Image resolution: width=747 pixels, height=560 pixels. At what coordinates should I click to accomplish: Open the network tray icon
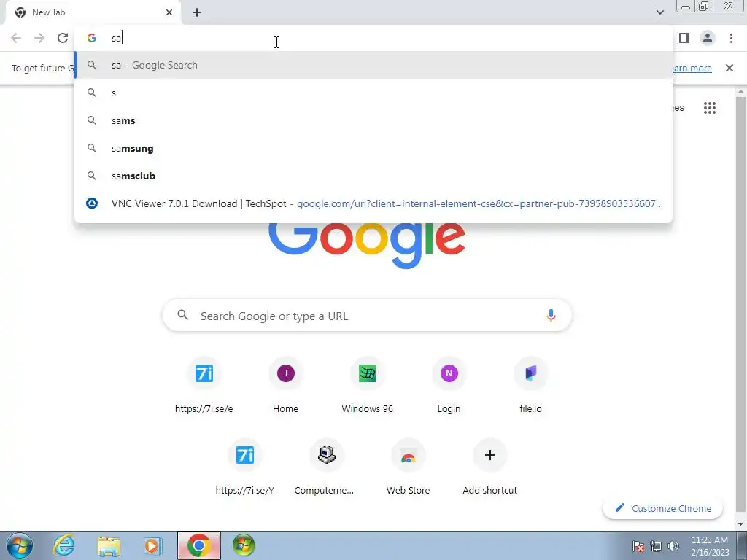point(656,546)
